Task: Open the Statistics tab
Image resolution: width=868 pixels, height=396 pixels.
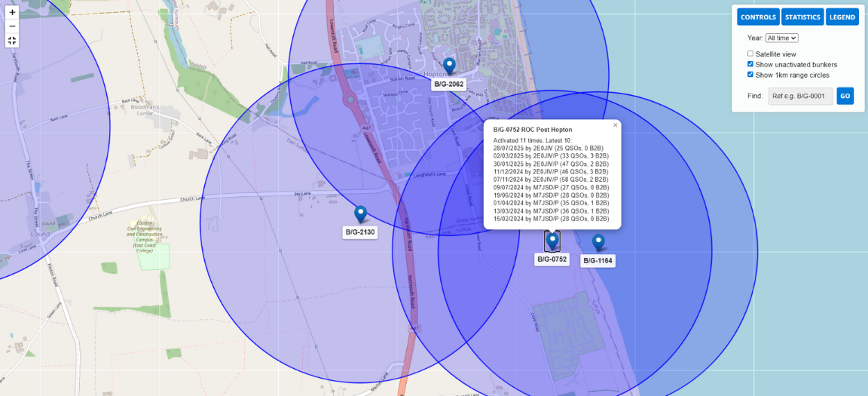Action: coord(802,17)
